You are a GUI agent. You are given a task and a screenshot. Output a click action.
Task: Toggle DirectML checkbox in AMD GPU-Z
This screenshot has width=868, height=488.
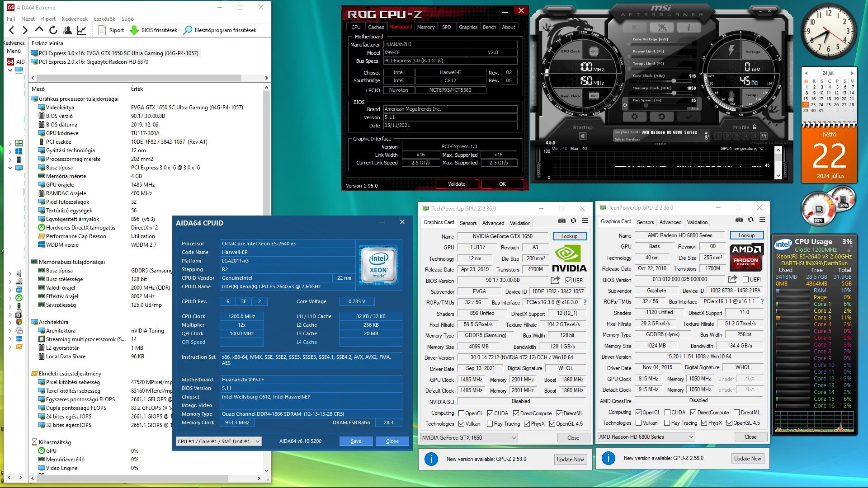click(x=737, y=413)
